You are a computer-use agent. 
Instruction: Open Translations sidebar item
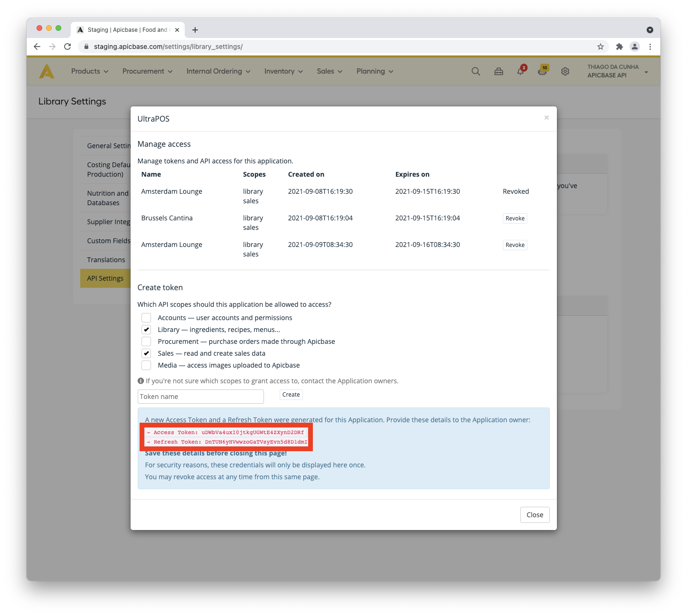tap(106, 260)
